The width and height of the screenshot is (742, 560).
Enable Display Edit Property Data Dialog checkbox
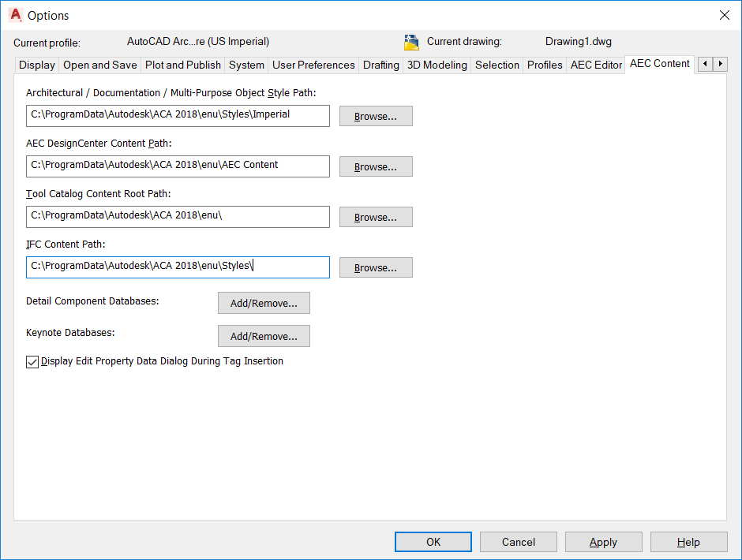click(32, 361)
